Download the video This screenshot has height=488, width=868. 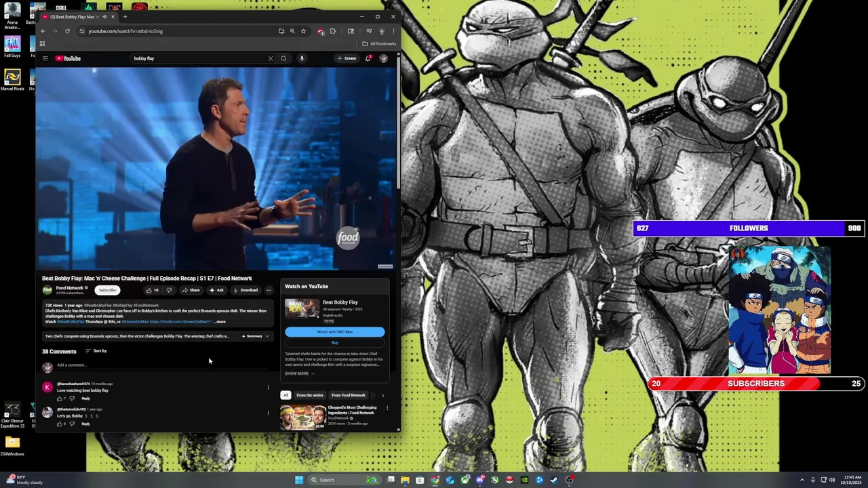[245, 290]
